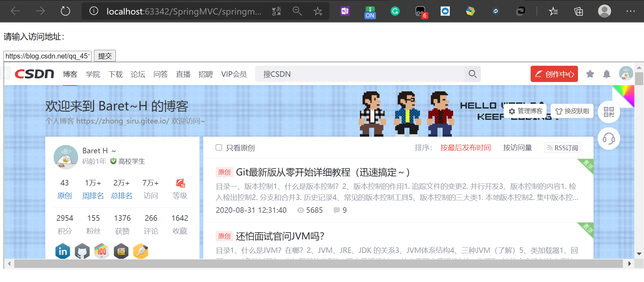
Task: Add page to favorites with star icon
Action: [x=318, y=11]
